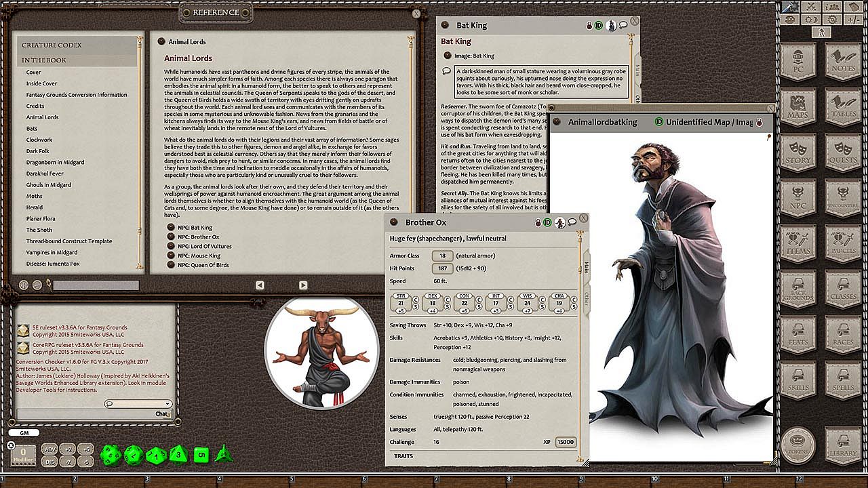Viewport: 868px width, 488px height.
Task: Select Dark Folk in the reference list
Action: (x=38, y=151)
